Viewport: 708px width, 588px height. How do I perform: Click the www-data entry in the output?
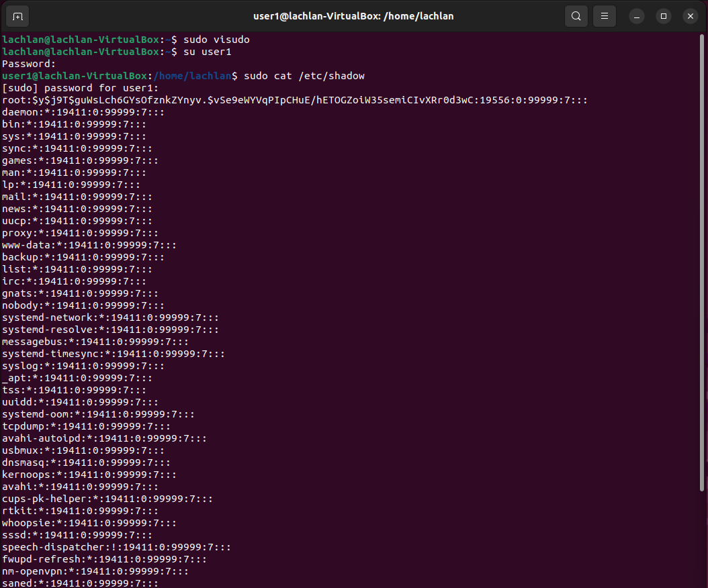tap(87, 244)
